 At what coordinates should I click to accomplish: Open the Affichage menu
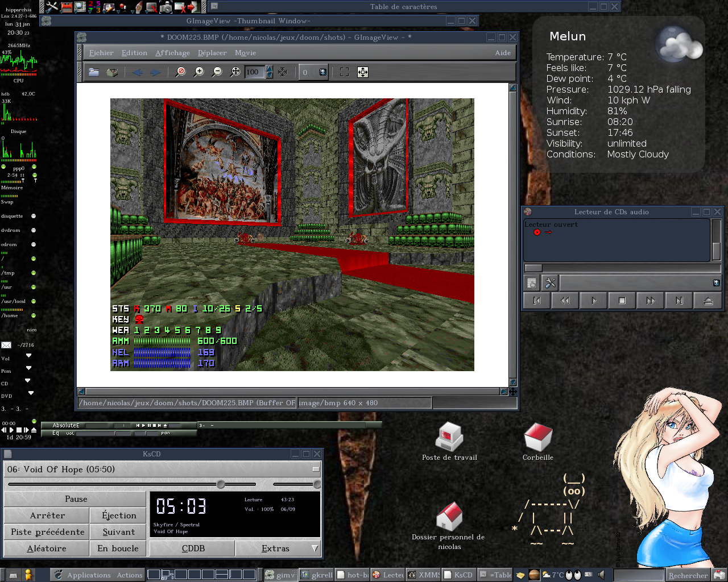[172, 53]
